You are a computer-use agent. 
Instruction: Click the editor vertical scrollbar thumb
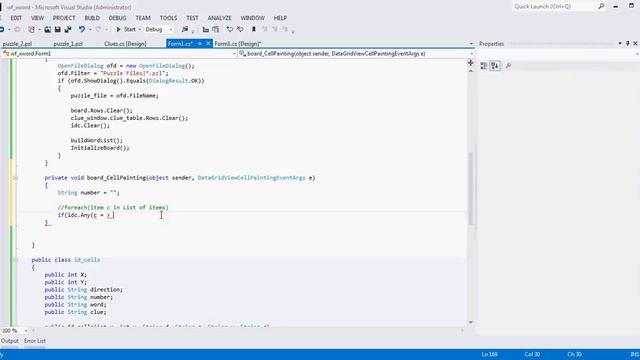pos(471,188)
